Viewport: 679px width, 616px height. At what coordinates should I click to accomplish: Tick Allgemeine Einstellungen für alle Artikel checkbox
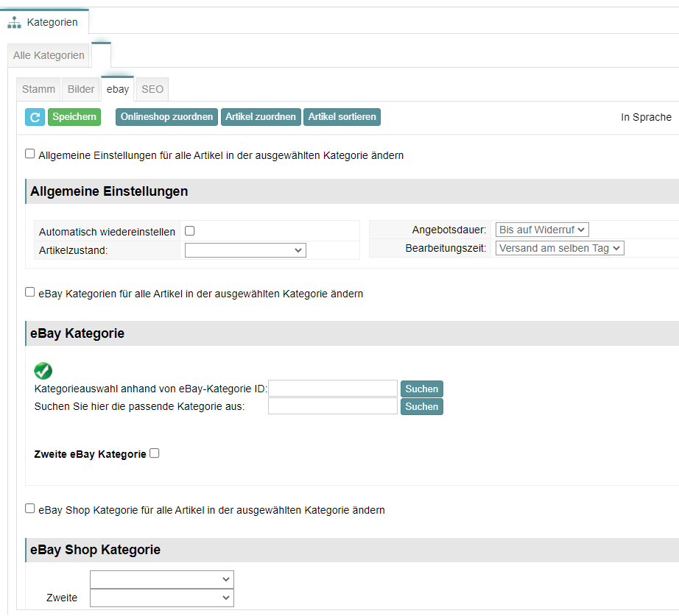(x=30, y=154)
